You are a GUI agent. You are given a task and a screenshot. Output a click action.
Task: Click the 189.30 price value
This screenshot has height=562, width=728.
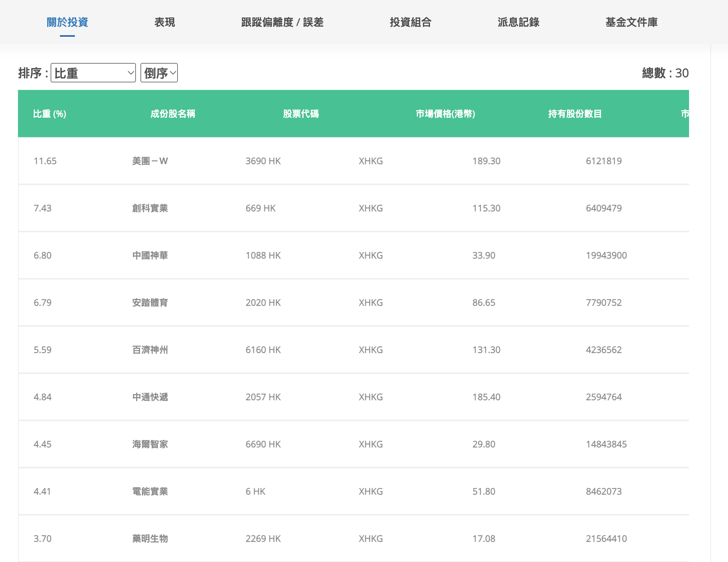[486, 161]
